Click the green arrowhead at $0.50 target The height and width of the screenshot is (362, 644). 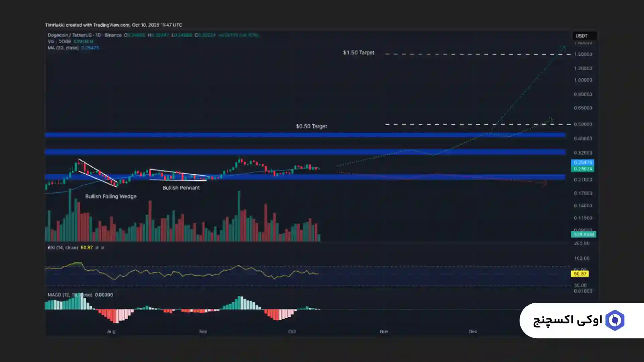[x=551, y=120]
